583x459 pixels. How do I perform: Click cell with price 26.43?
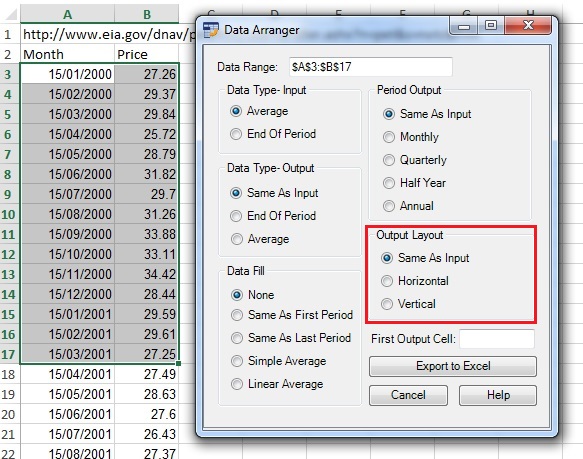(147, 434)
